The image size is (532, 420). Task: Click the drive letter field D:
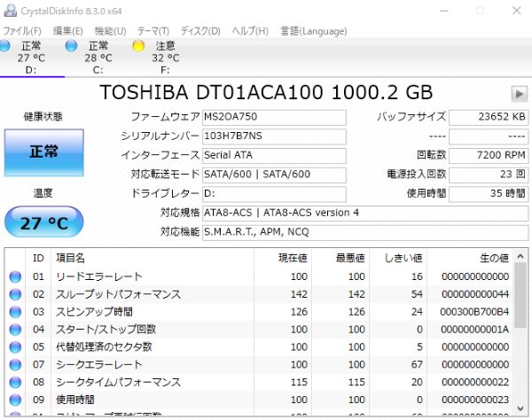pos(274,194)
